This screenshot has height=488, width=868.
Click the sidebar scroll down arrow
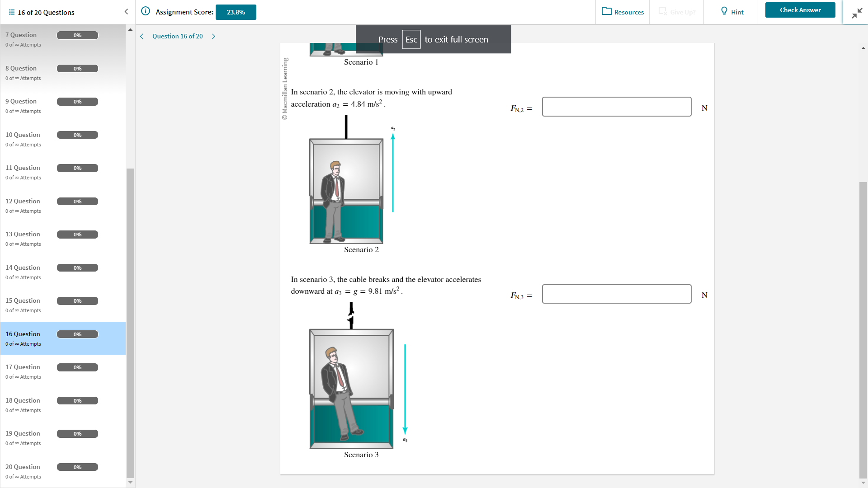(130, 482)
